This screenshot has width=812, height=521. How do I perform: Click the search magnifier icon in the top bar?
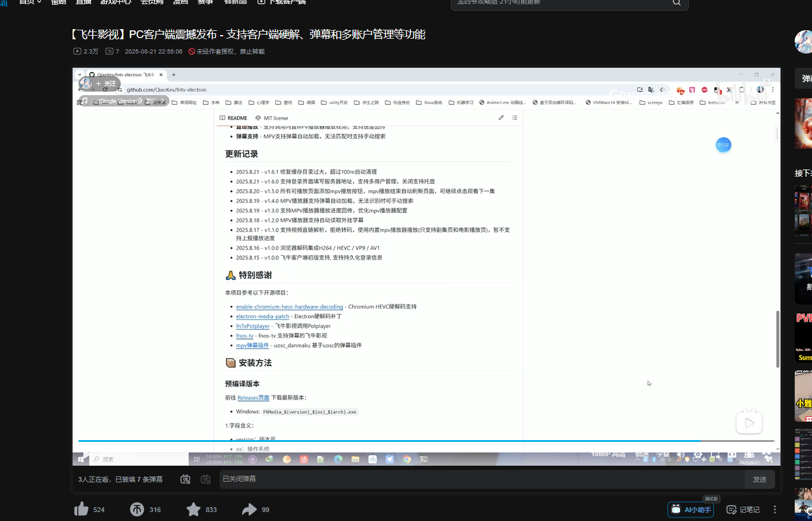pyautogui.click(x=676, y=2)
